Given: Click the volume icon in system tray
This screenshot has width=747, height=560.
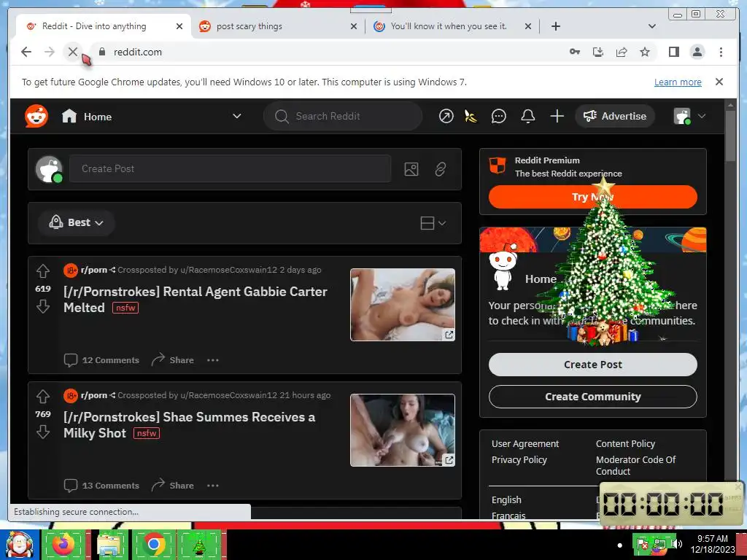Looking at the screenshot, I should click(676, 544).
